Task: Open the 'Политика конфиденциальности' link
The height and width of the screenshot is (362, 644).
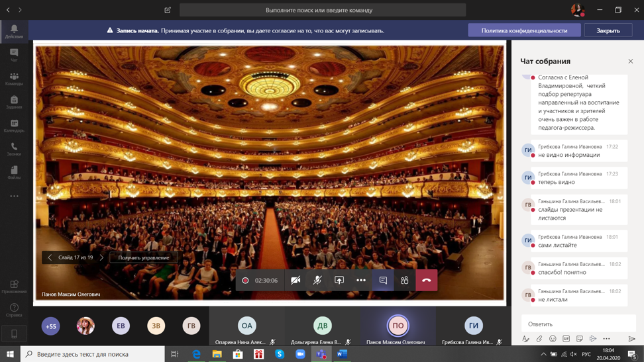Action: tap(524, 30)
